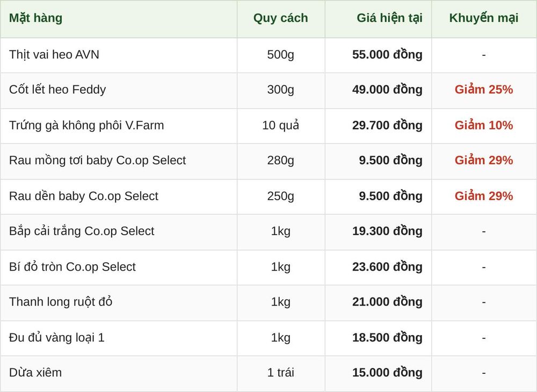Select the 55.000 đồng price

pyautogui.click(x=387, y=55)
